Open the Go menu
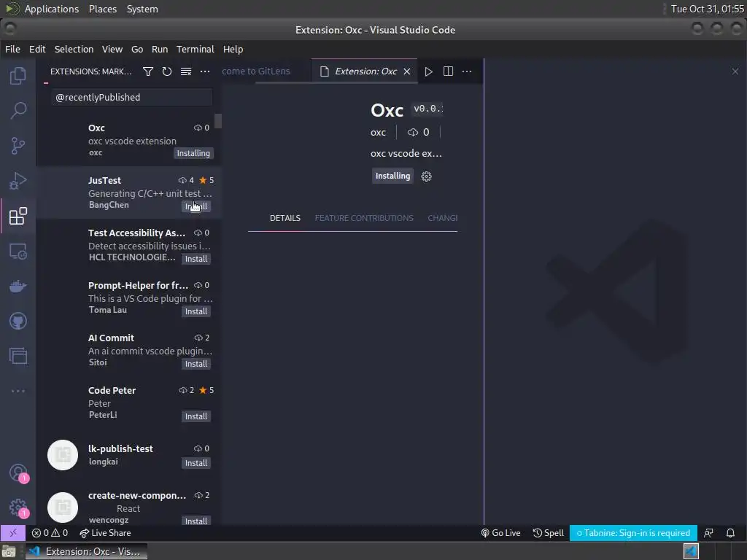The width and height of the screenshot is (747, 560). (137, 49)
